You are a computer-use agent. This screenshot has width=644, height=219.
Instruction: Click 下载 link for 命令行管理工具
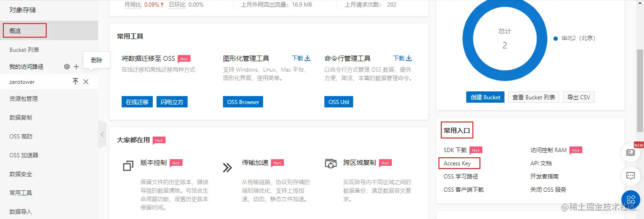point(399,58)
